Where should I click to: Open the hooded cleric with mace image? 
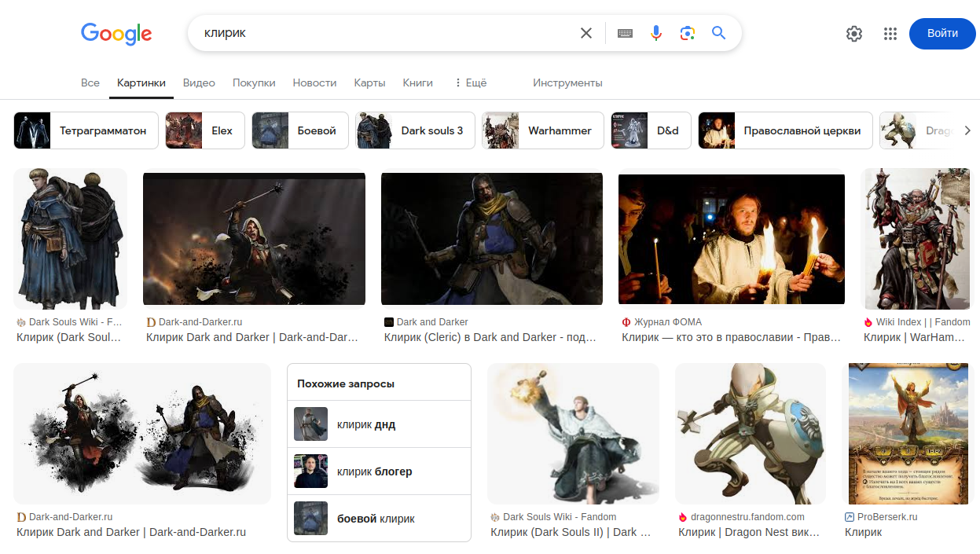[x=254, y=239]
